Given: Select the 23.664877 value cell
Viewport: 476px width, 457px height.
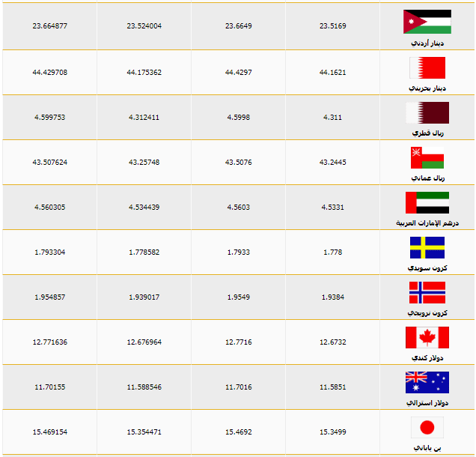Looking at the screenshot, I should pos(50,25).
